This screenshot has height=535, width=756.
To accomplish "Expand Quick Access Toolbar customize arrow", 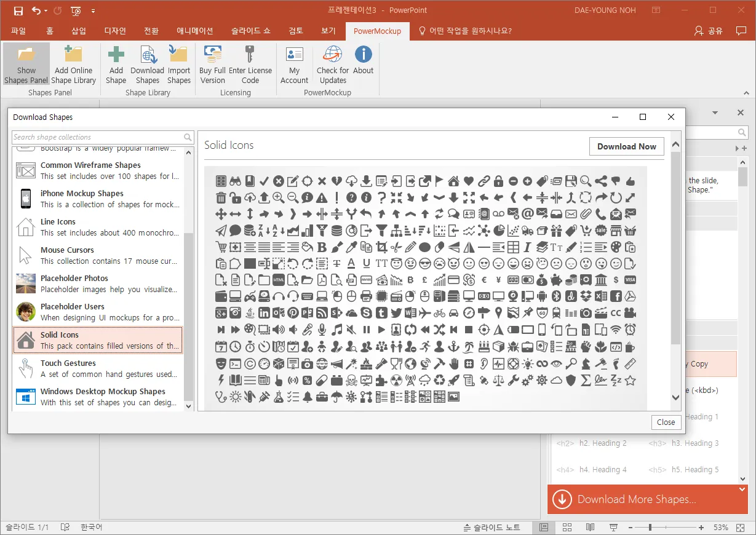I will coord(93,10).
